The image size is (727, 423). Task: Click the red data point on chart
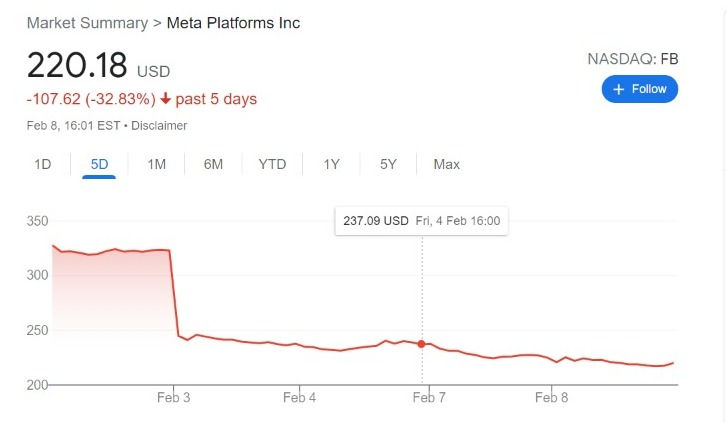[x=422, y=344]
